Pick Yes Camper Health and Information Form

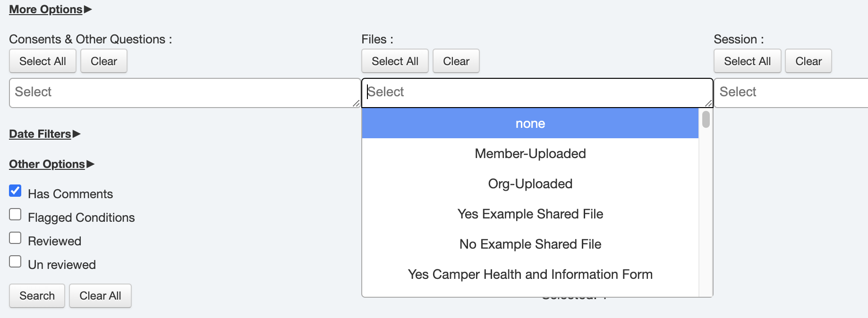click(x=530, y=275)
